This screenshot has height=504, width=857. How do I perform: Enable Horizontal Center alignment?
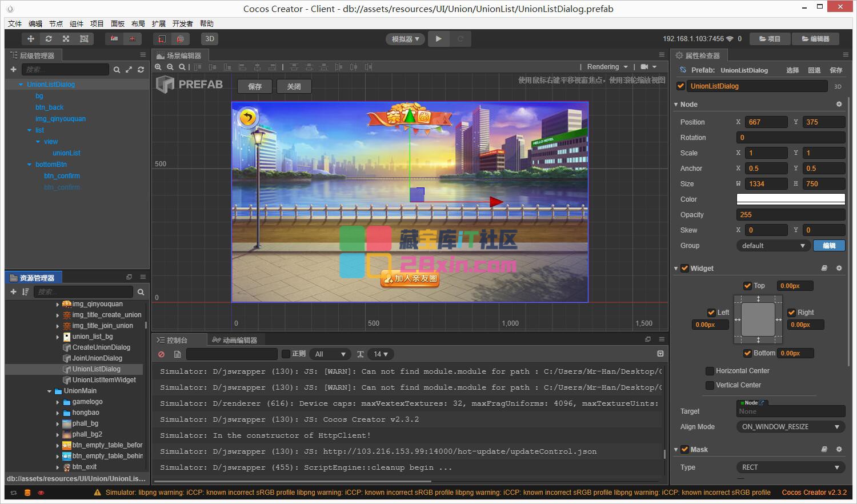[x=710, y=371]
